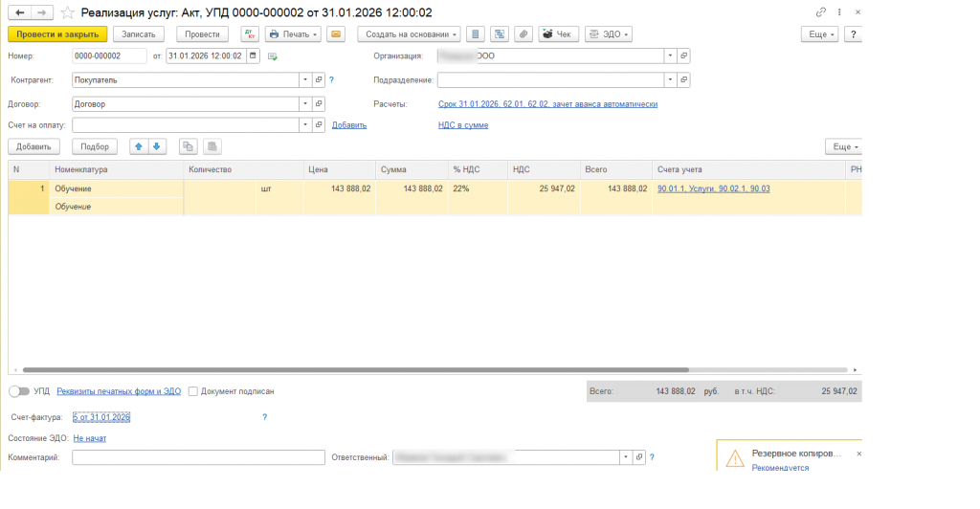Open accounts link 90.01.1, Услуги
Viewport: 980px width, 509px height.
click(714, 188)
